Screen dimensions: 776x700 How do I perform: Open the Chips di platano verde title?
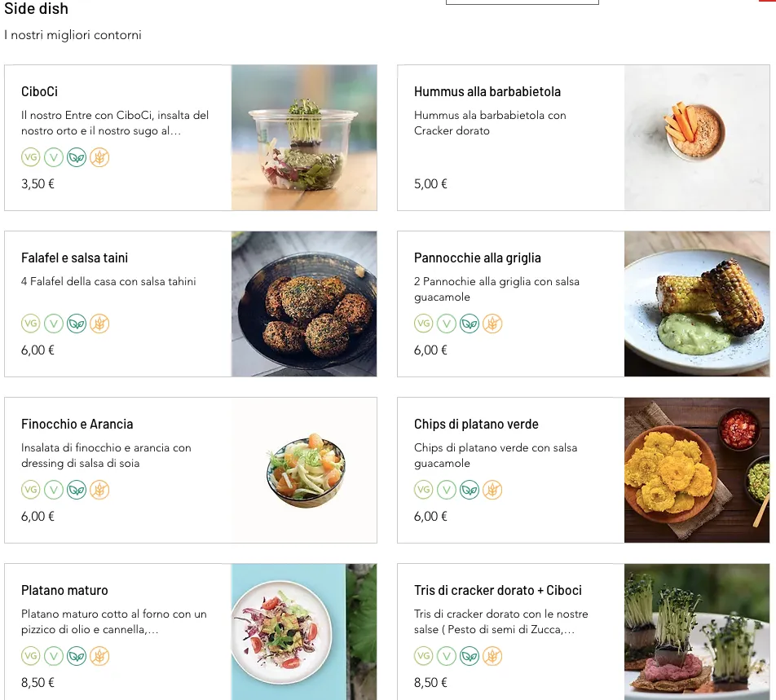pos(476,425)
